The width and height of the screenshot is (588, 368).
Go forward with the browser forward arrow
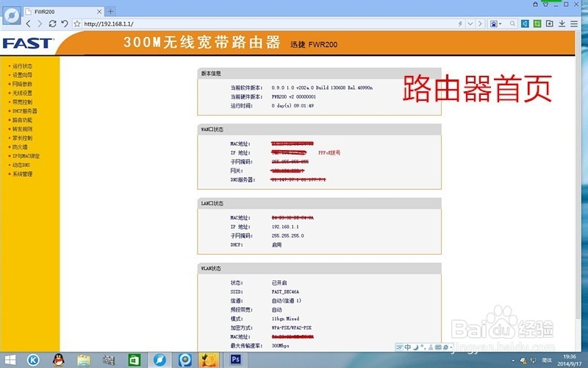40,24
